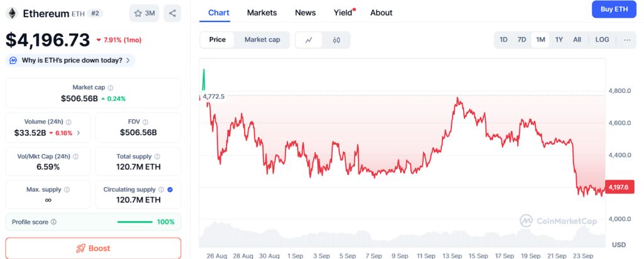
Task: Click the Ethereum logo icon
Action: pos(11,13)
